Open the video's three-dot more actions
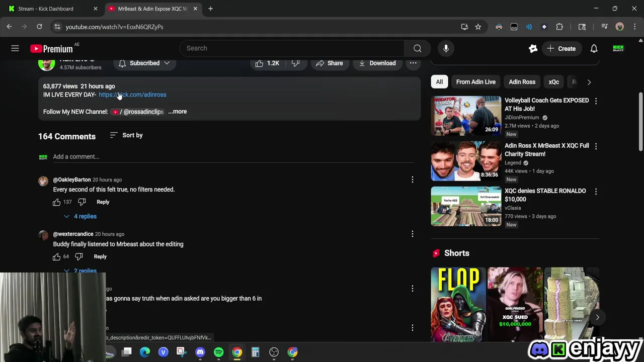The height and width of the screenshot is (362, 644). pos(413,63)
